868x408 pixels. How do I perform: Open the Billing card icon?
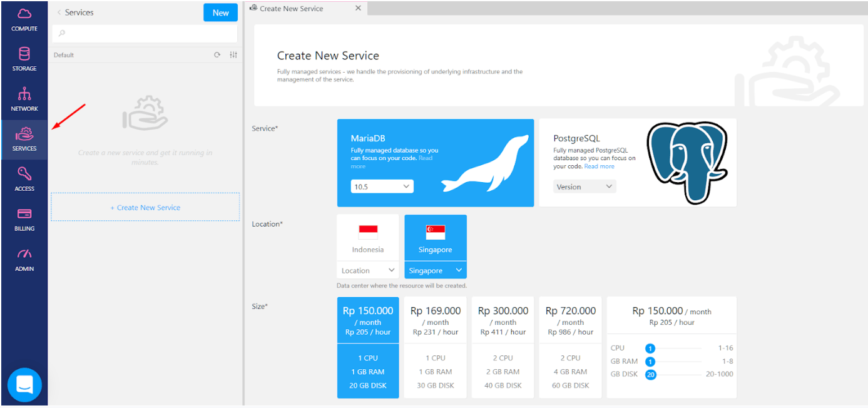pyautogui.click(x=24, y=218)
